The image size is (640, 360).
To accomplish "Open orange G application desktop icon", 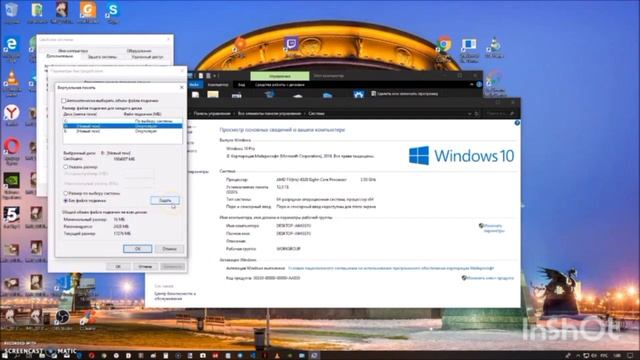I will point(87,12).
